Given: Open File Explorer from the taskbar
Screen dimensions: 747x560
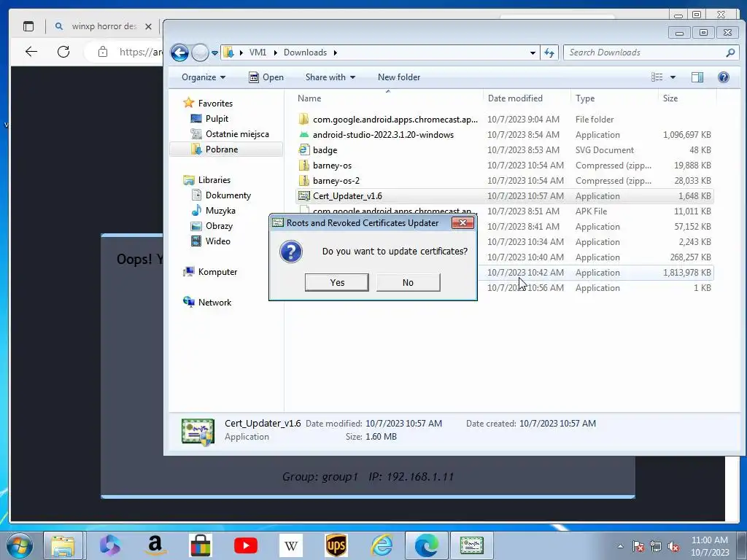Looking at the screenshot, I should pos(63,545).
